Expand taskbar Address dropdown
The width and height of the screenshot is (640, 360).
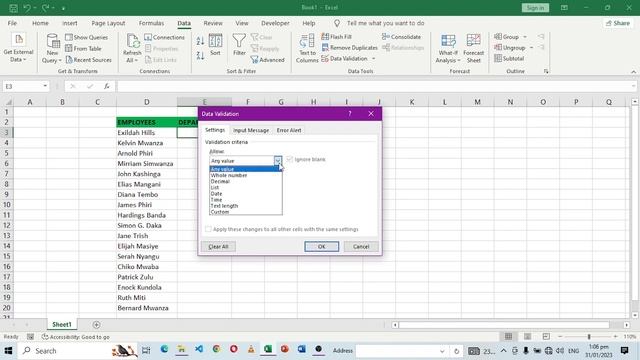tap(442, 351)
